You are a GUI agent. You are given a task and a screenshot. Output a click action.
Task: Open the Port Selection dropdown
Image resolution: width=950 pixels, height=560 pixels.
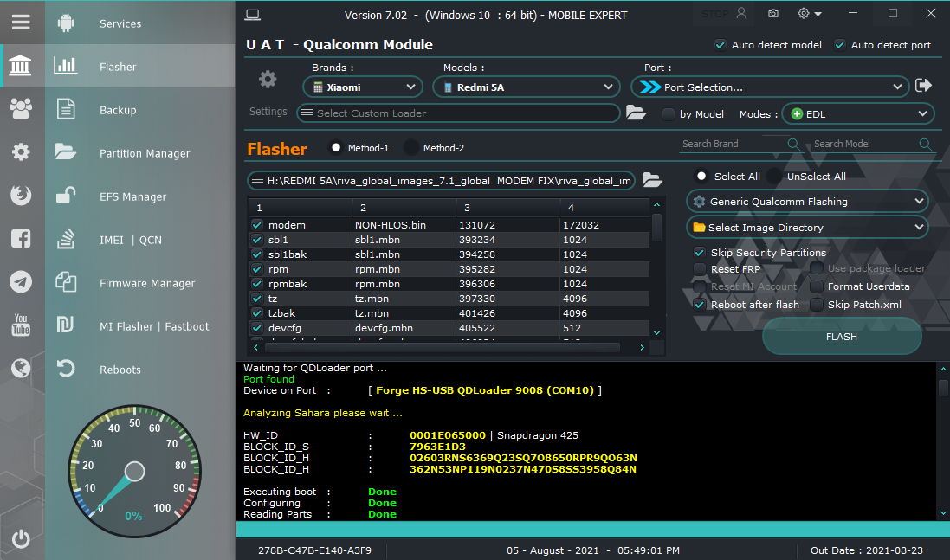pos(770,87)
